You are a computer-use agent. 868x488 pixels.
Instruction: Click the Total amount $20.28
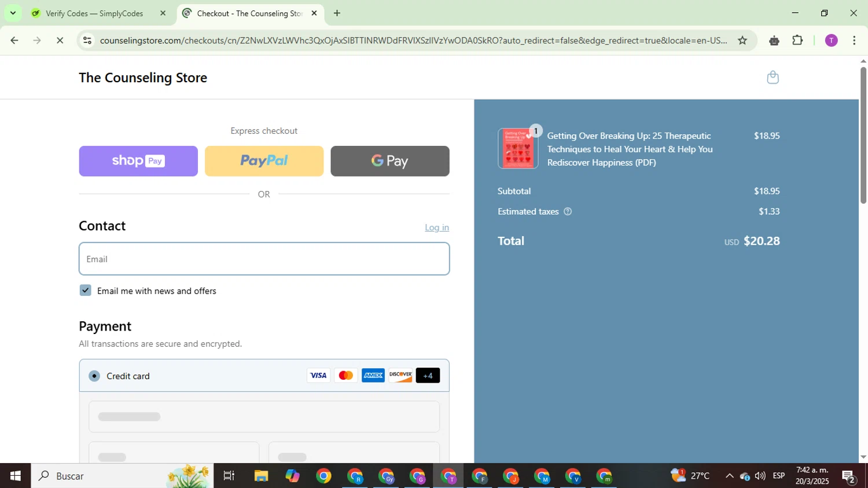tap(762, 241)
